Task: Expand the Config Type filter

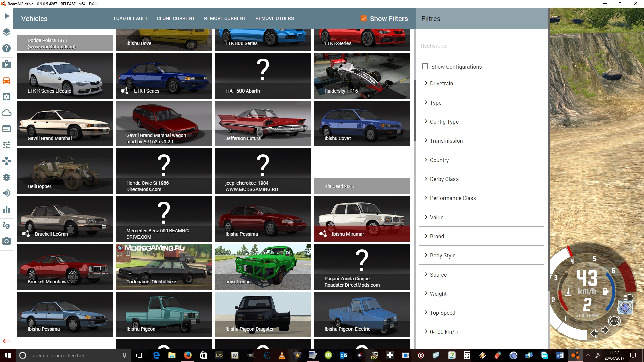Action: pyautogui.click(x=482, y=122)
